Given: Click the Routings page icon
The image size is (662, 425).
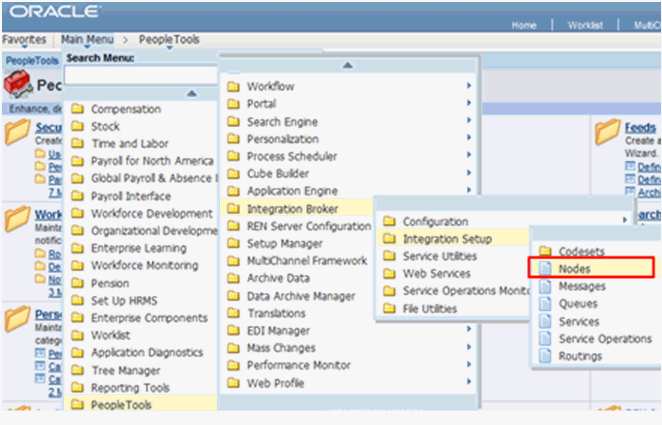Looking at the screenshot, I should 545,356.
